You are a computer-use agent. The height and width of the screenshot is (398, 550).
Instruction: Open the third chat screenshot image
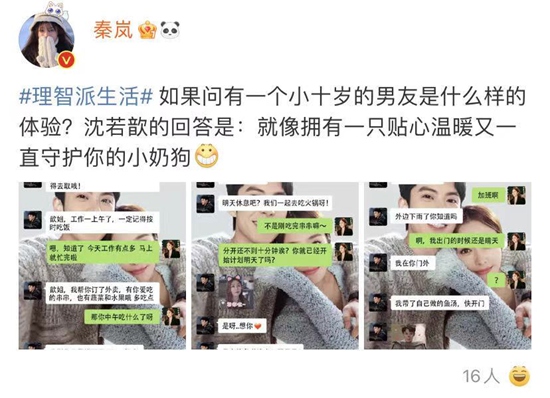coord(448,265)
